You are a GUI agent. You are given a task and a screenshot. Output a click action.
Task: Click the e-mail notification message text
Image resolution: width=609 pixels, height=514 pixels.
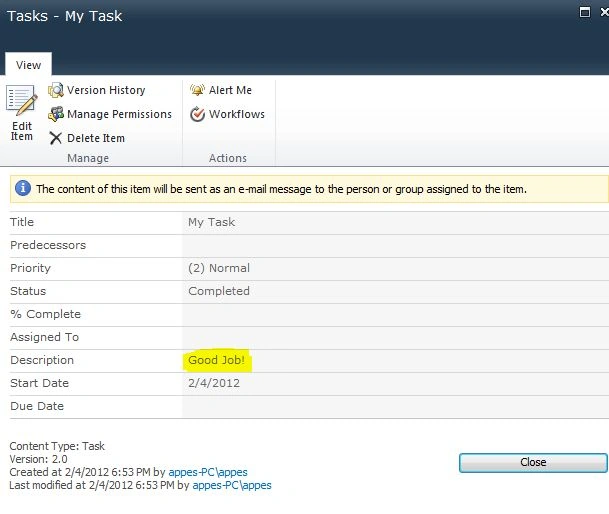coord(282,189)
